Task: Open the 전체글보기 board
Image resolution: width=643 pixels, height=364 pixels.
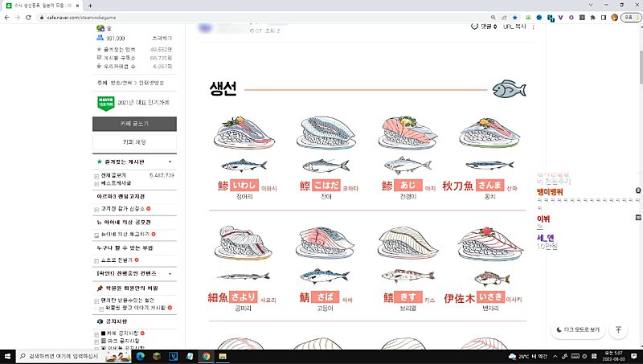Action: pyautogui.click(x=113, y=174)
